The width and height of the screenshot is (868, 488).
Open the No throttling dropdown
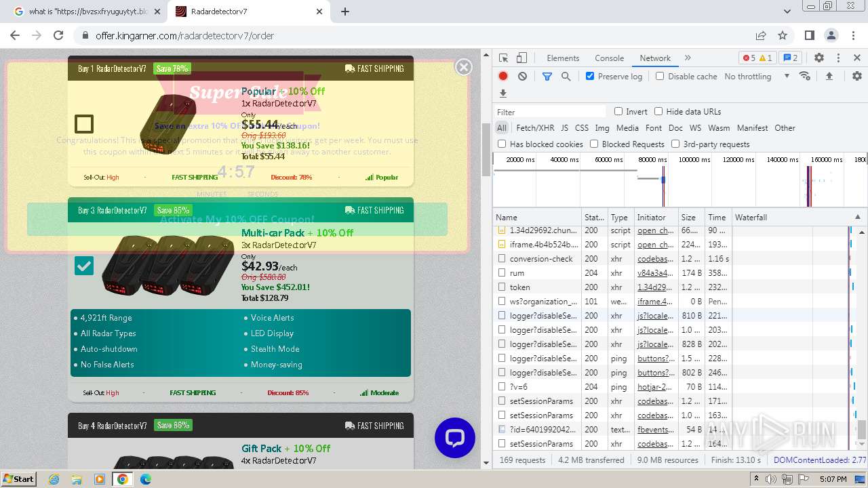point(757,77)
